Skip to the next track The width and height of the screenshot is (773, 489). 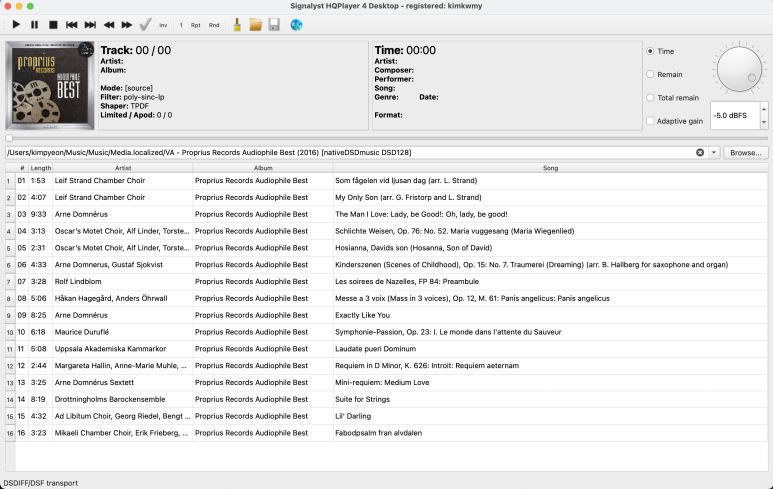pyautogui.click(x=90, y=24)
